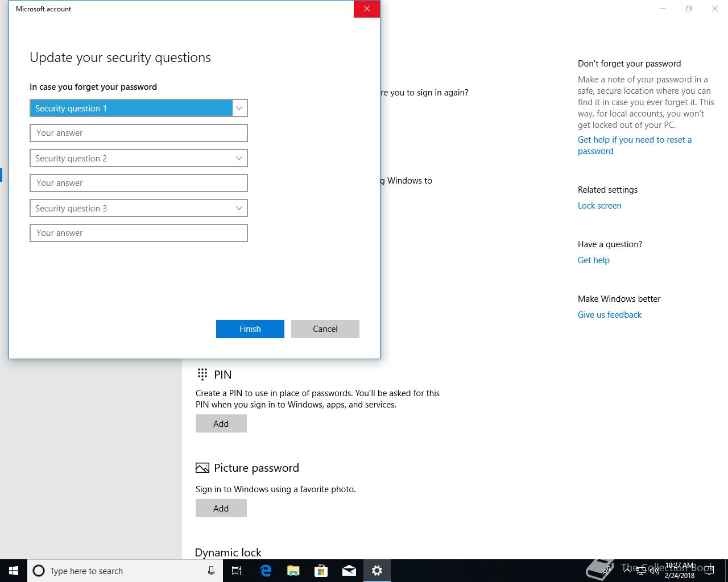Open the volume control tray icon
The width and height of the screenshot is (728, 582).
[x=654, y=571]
